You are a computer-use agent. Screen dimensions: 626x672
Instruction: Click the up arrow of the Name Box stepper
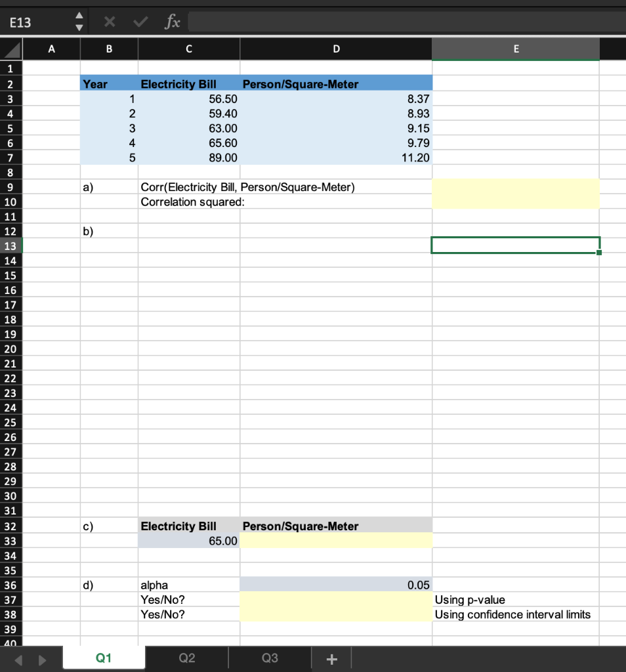pos(79,17)
